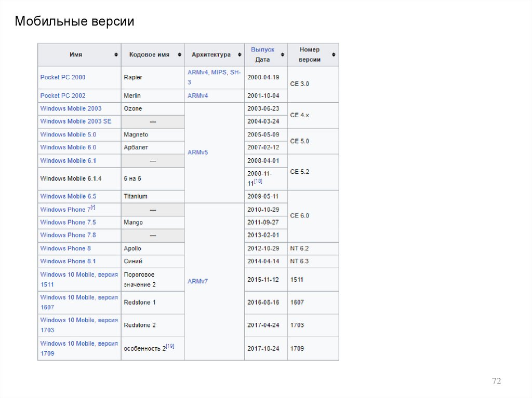
Task: Open Windows 10 Mobile версия 1709 link
Action: coord(79,348)
